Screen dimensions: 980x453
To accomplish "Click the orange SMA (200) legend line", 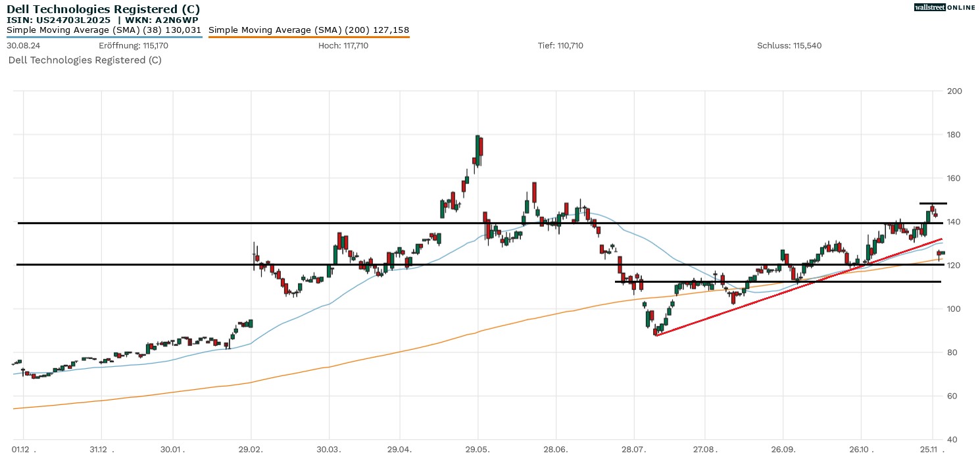I will (x=308, y=37).
